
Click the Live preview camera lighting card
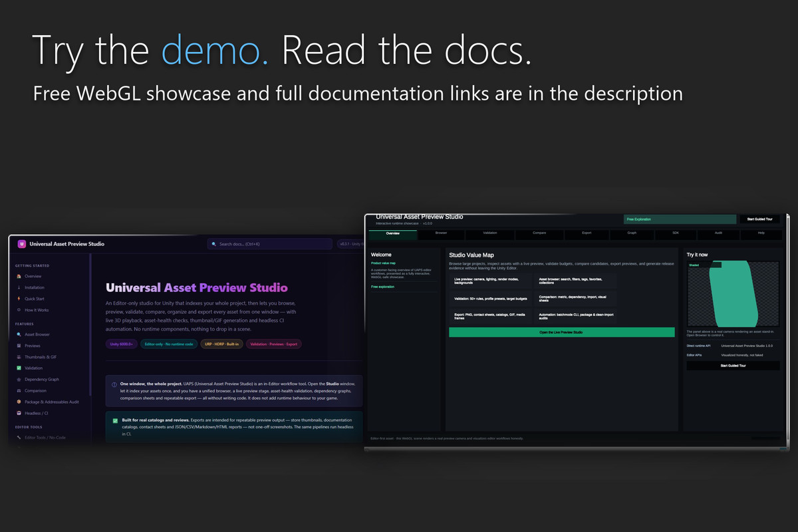(x=491, y=280)
